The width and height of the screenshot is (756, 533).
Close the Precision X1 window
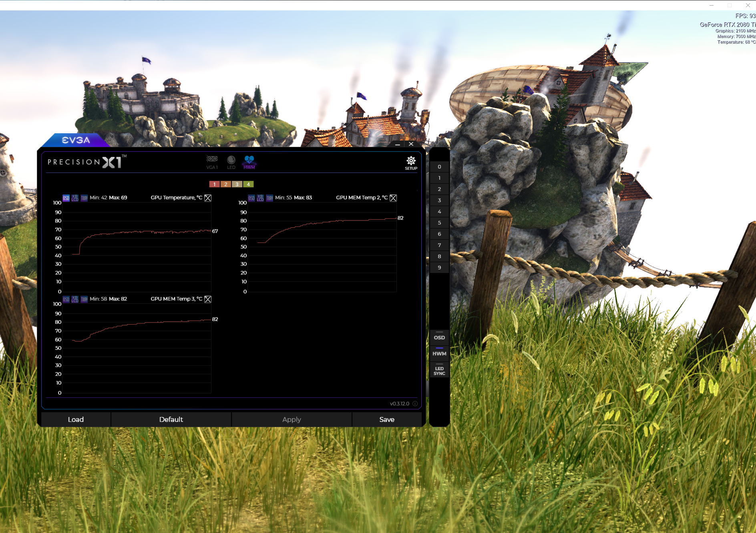click(x=411, y=144)
